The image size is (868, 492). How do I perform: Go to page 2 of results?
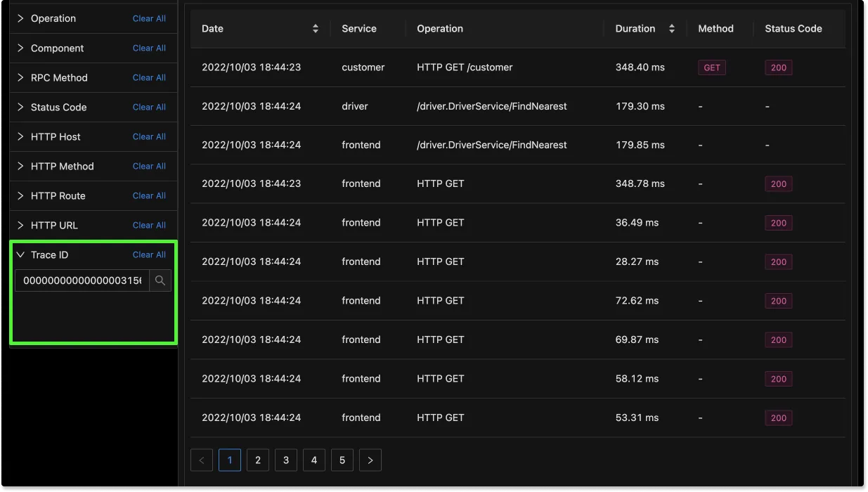click(258, 460)
